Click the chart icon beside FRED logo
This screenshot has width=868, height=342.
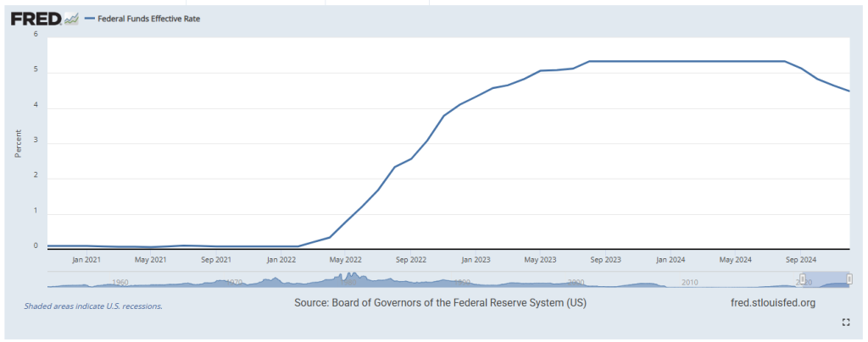tap(71, 19)
